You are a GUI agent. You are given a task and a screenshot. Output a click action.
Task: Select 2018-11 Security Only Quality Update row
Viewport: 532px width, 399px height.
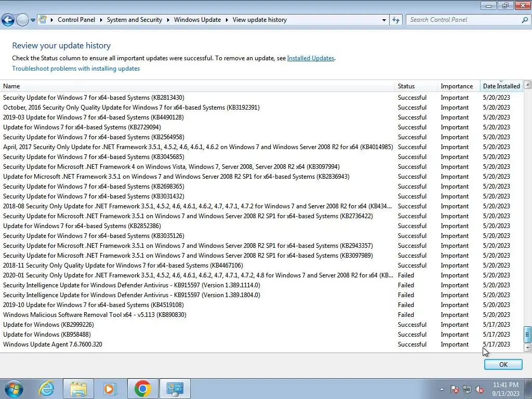[x=261, y=265]
